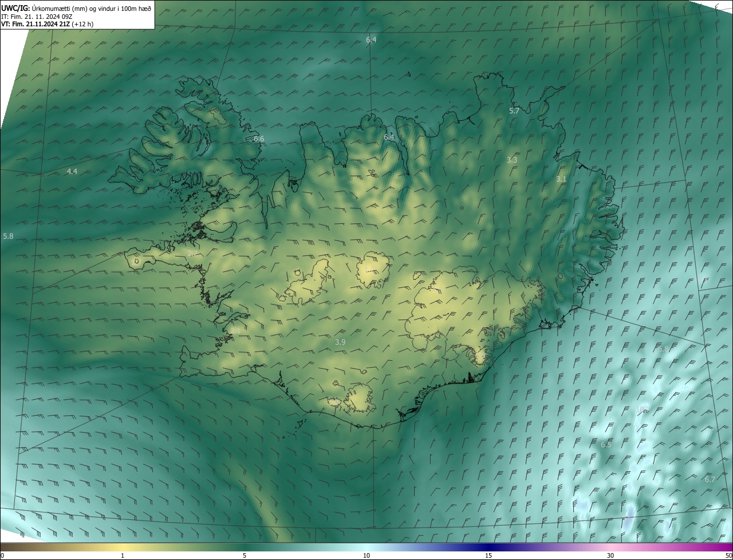
Task: Click the "5" tick on the color scale
Action: click(245, 555)
